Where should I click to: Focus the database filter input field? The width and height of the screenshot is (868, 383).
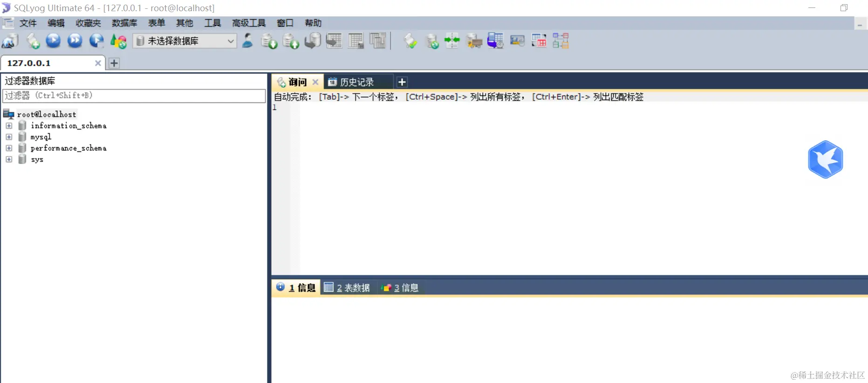click(134, 96)
